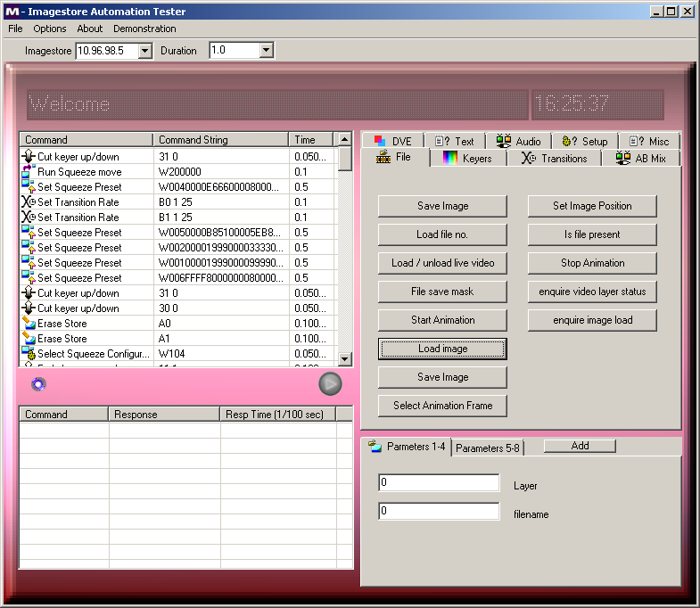Click the purple ring icon below the command list
The image size is (700, 608).
(38, 384)
